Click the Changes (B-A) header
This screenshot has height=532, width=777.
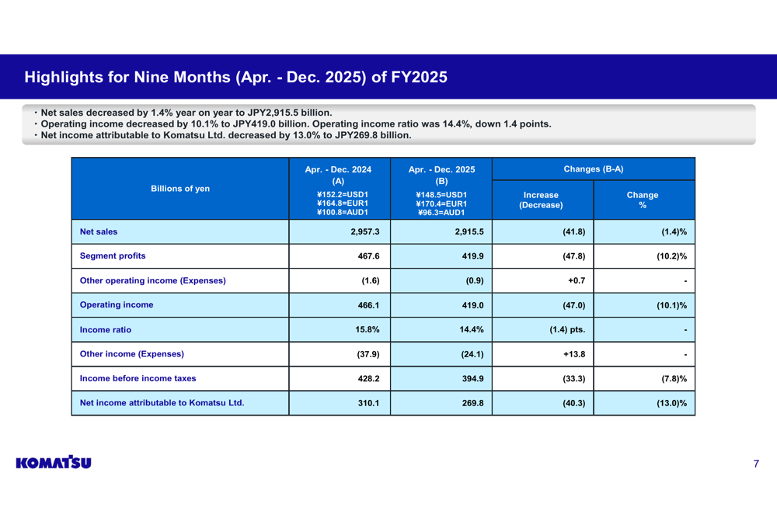pyautogui.click(x=593, y=169)
